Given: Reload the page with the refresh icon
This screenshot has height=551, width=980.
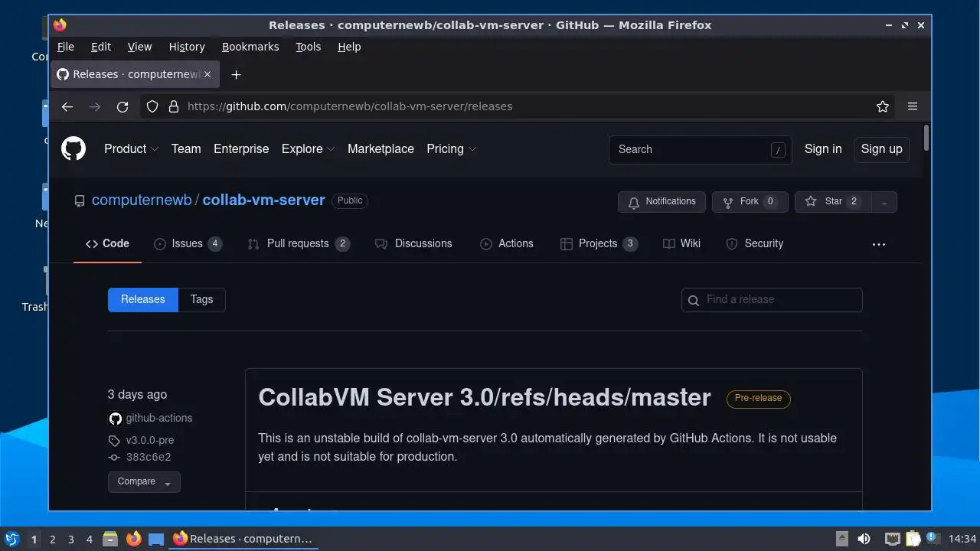Looking at the screenshot, I should (x=122, y=106).
